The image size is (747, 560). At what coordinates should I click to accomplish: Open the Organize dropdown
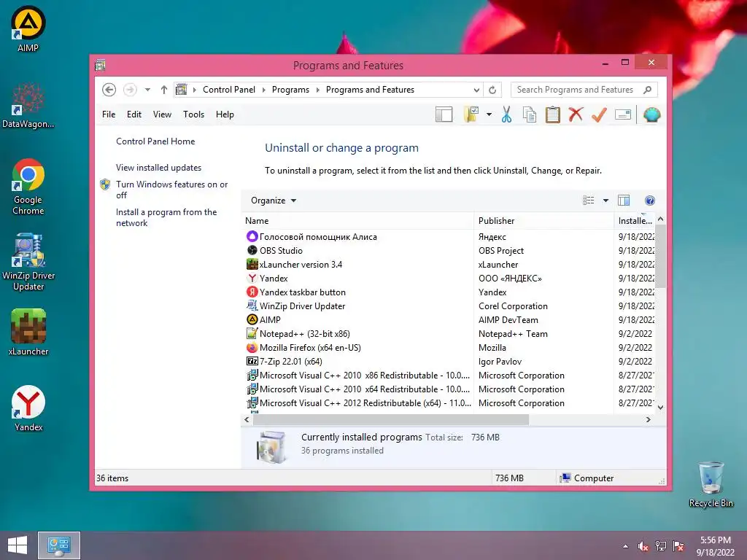point(274,201)
